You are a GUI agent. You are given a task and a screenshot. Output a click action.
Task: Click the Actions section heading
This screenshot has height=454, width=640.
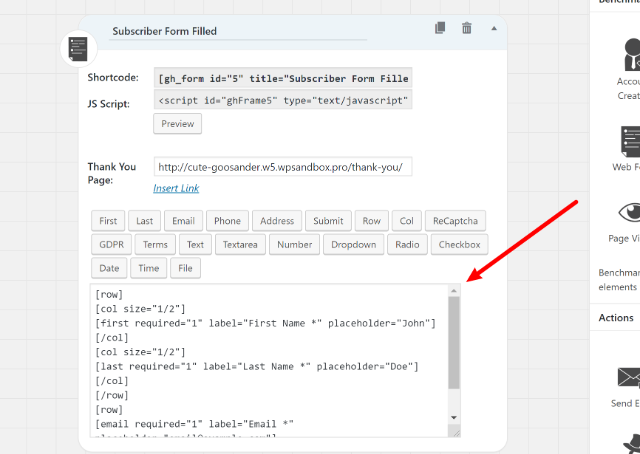tap(616, 318)
